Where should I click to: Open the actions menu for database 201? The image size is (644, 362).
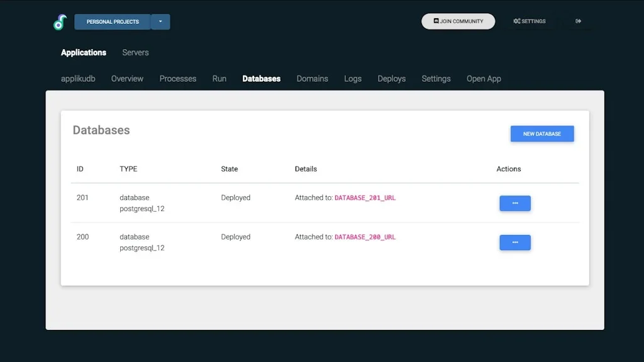coord(514,203)
